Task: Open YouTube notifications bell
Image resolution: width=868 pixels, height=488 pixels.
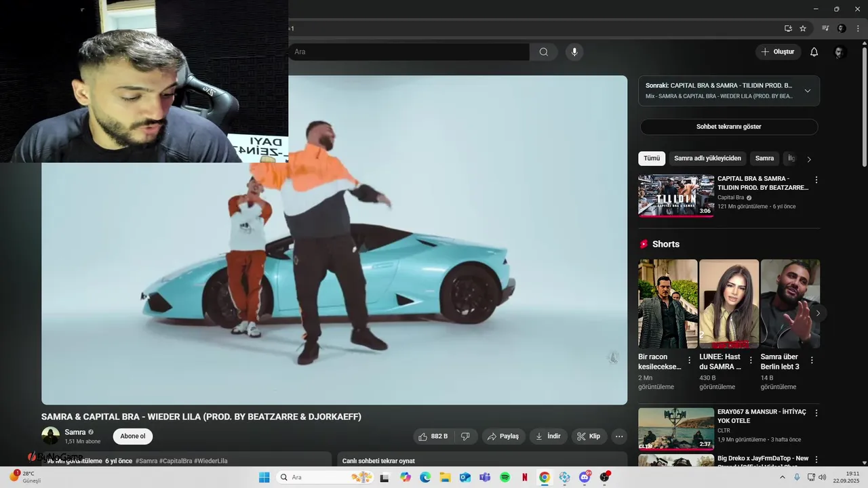Action: pos(814,52)
